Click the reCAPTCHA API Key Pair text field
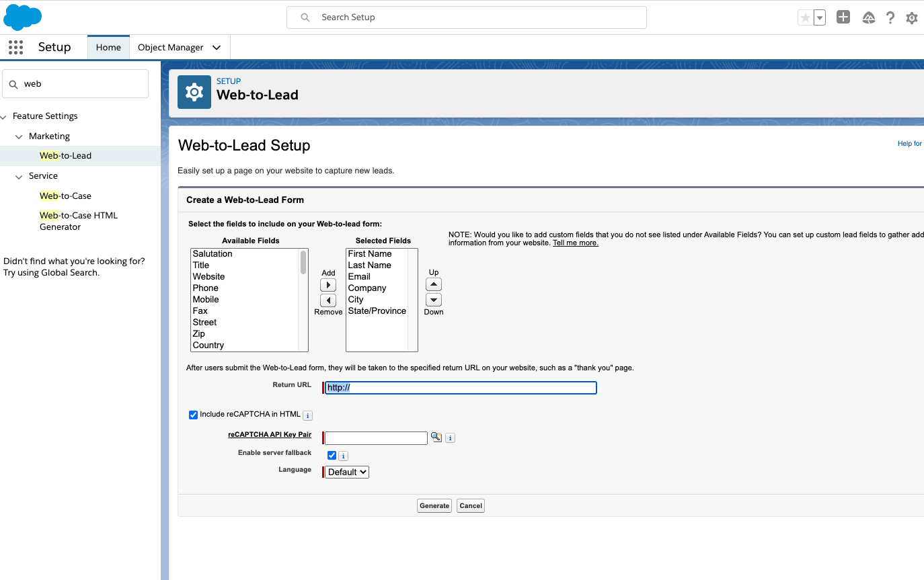 376,438
